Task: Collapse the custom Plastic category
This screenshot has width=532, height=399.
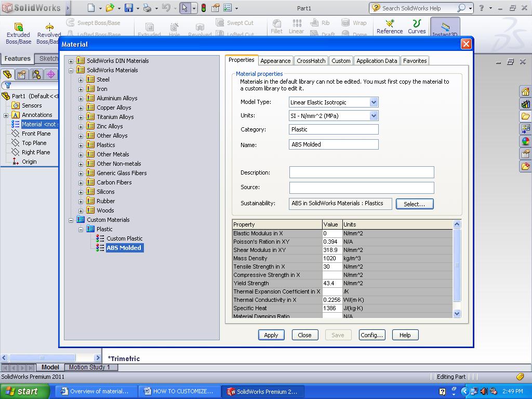Action: pyautogui.click(x=81, y=230)
